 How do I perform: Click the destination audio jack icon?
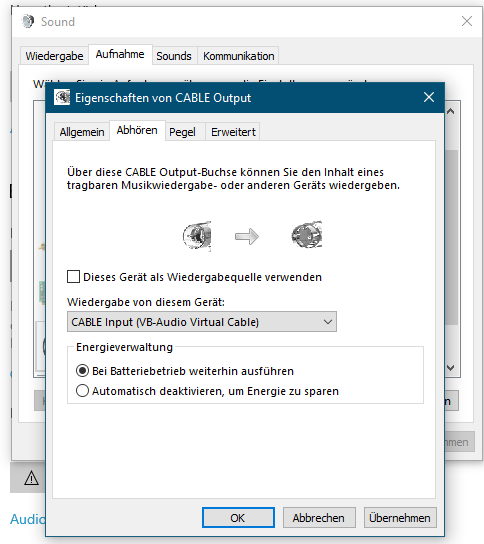[x=307, y=235]
